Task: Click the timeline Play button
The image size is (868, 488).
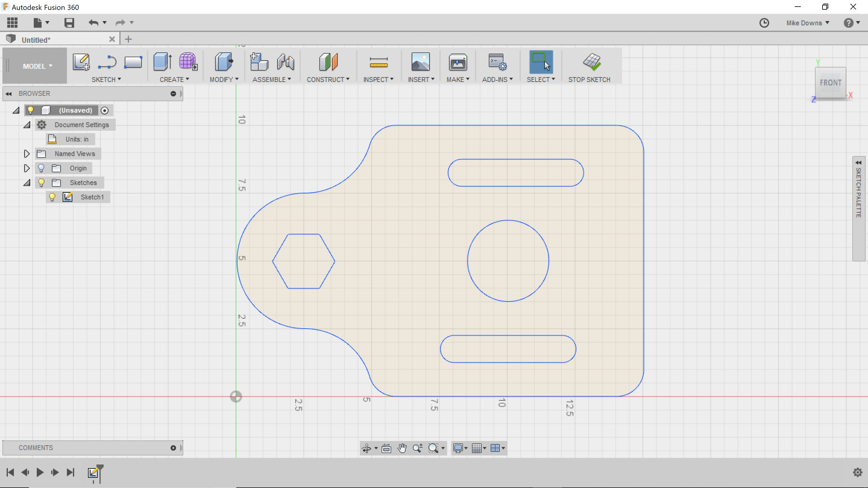Action: point(40,472)
